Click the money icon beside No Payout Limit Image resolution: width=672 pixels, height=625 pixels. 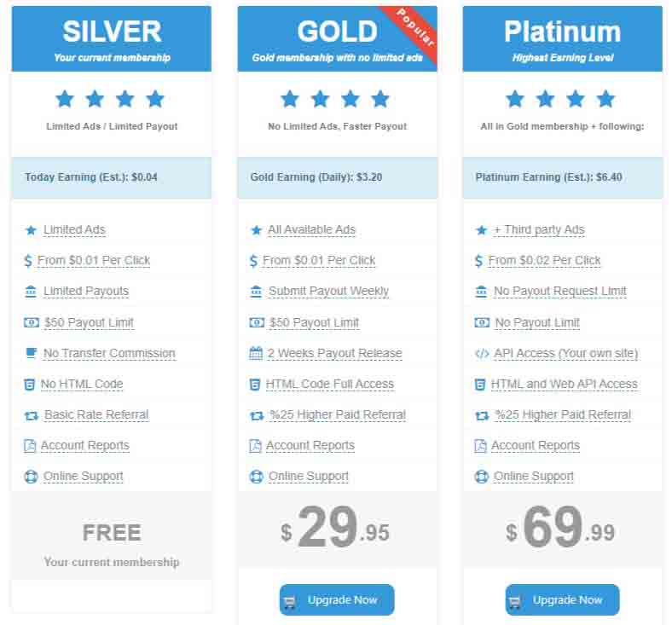[482, 322]
